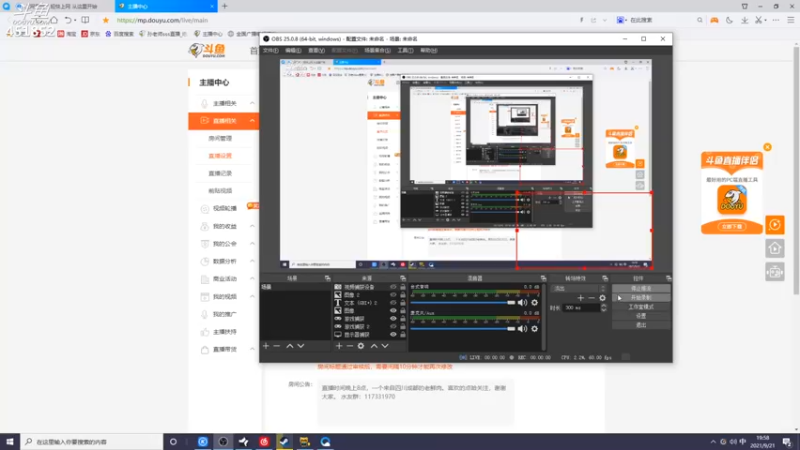The height and width of the screenshot is (450, 800).
Task: Lock the 视频捕获设备 source
Action: click(403, 287)
